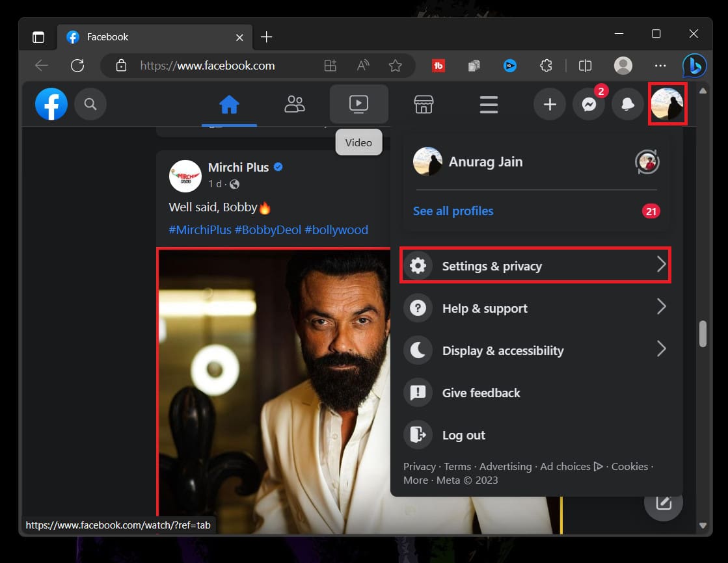Screen dimensions: 728x563
Task: Click the See all profiles link
Action: pos(453,211)
